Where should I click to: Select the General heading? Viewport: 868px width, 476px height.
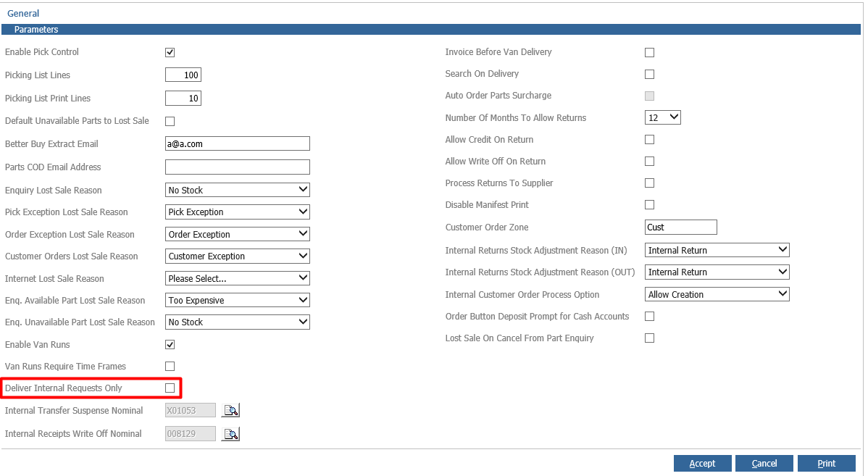(23, 13)
